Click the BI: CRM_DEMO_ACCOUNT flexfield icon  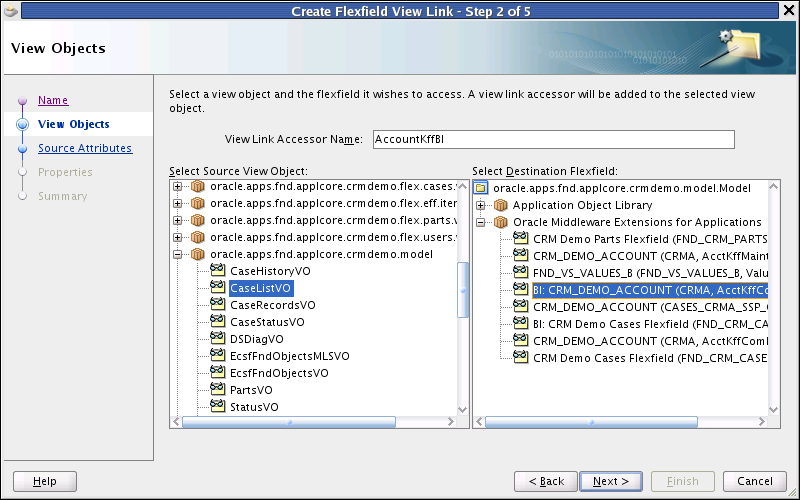pyautogui.click(x=520, y=289)
